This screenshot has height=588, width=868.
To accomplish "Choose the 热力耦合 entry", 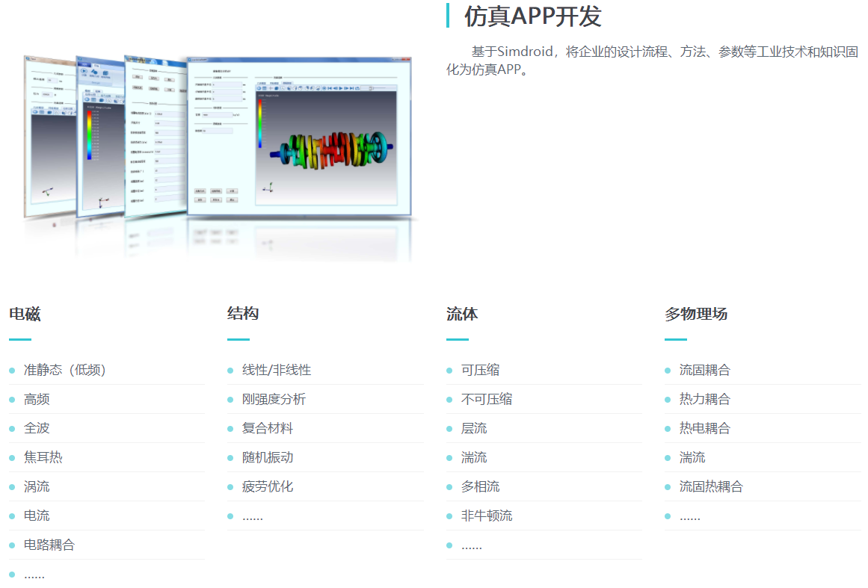I will click(705, 400).
